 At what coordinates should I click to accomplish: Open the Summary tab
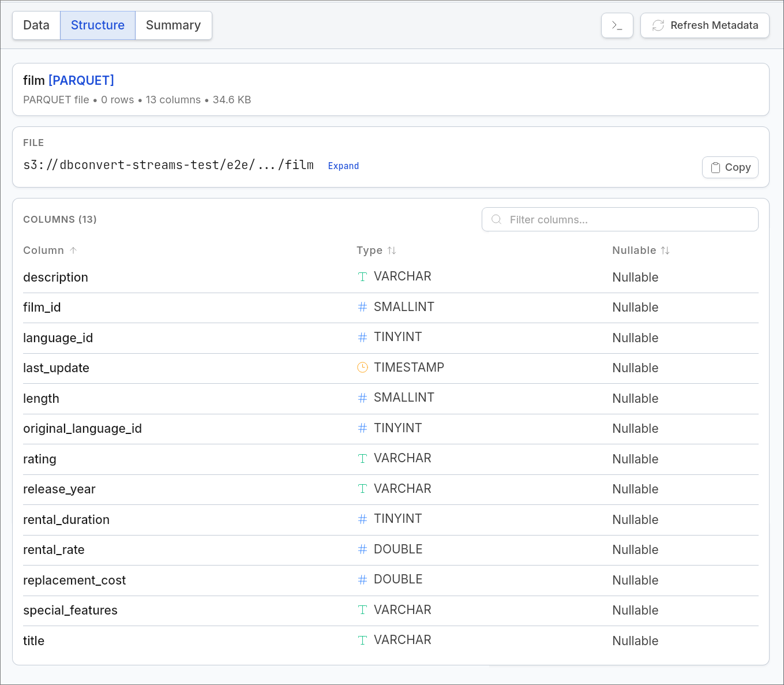(x=173, y=25)
